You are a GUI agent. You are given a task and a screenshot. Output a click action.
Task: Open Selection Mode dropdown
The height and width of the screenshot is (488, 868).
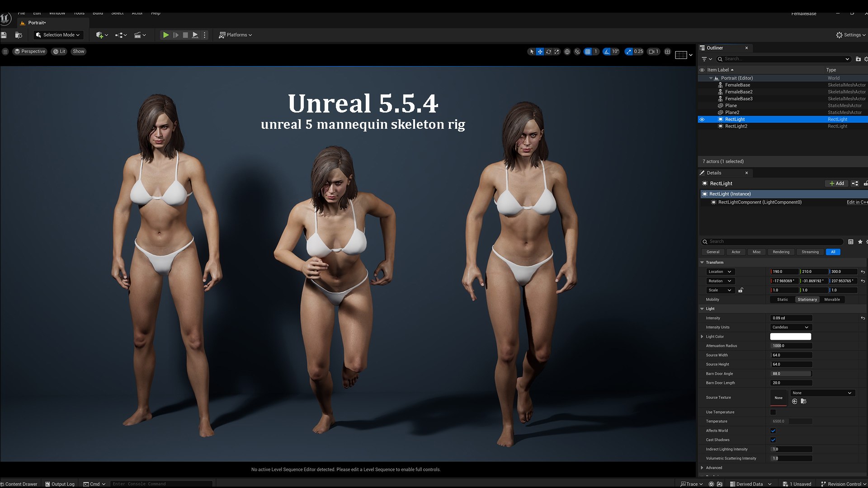(x=57, y=35)
